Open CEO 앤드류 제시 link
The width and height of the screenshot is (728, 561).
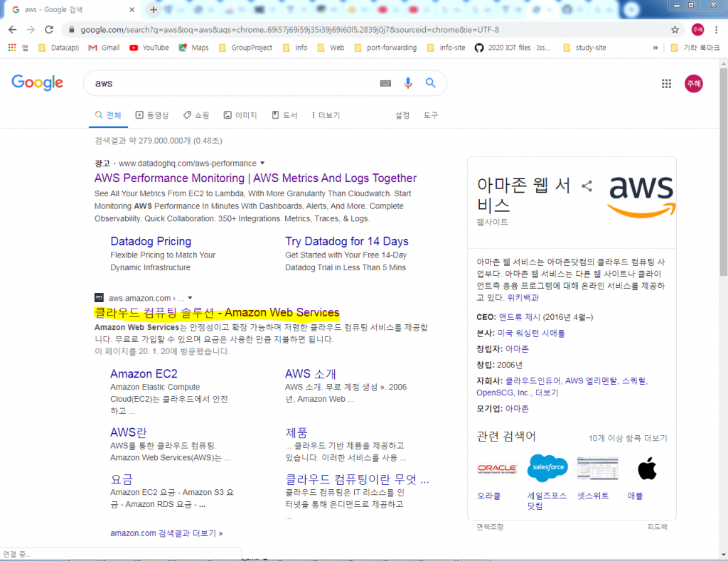point(520,317)
